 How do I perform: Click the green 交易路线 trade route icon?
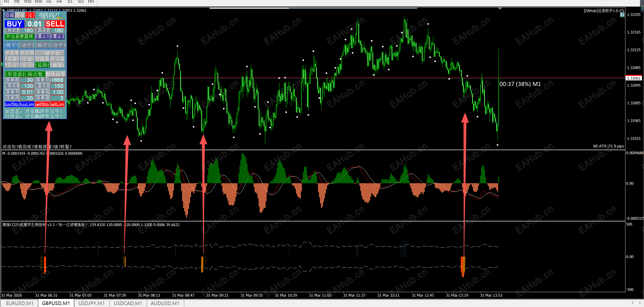coord(42,65)
